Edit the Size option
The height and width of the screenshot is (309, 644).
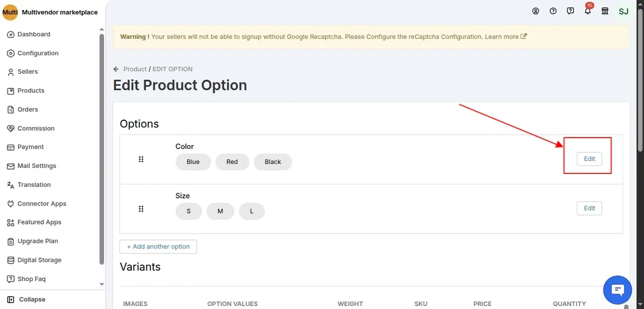[589, 208]
